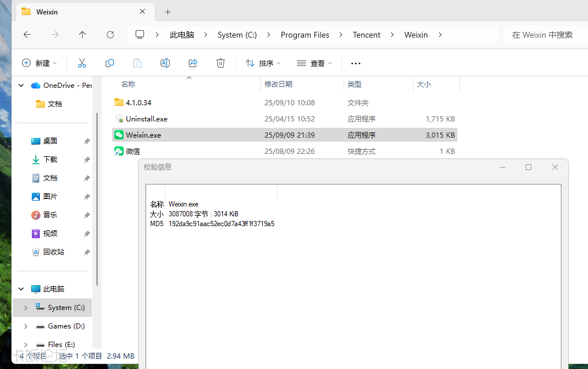
Task: Navigate back with the back arrow
Action: tap(27, 35)
